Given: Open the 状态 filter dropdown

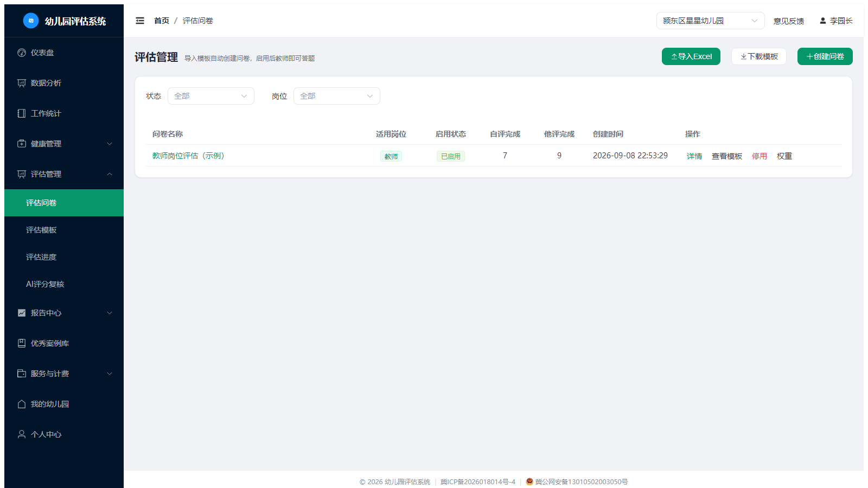Looking at the screenshot, I should click(211, 96).
